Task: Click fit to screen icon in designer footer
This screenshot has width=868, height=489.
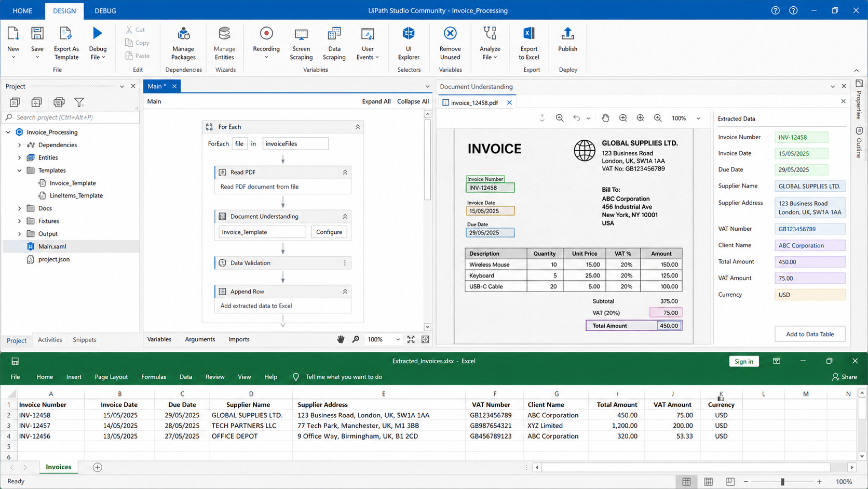Action: tap(411, 339)
